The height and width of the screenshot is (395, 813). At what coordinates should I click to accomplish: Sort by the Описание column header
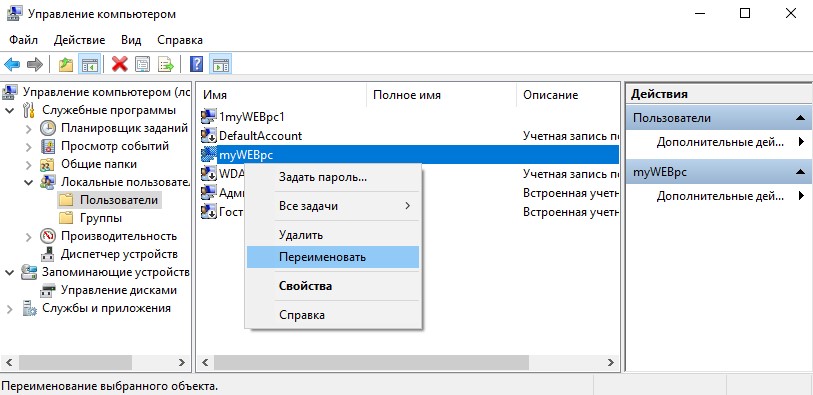(x=568, y=95)
